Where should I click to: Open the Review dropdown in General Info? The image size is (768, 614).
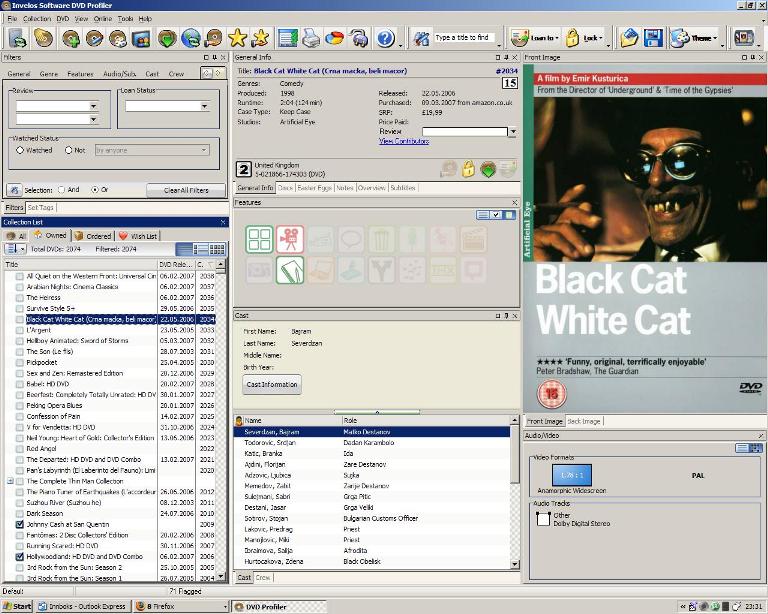click(x=513, y=132)
